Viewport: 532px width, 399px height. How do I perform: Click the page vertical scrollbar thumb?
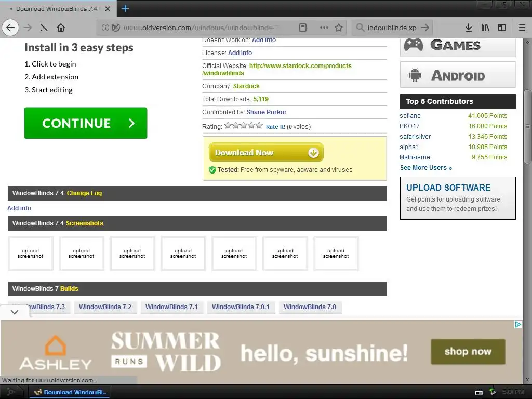point(527,127)
